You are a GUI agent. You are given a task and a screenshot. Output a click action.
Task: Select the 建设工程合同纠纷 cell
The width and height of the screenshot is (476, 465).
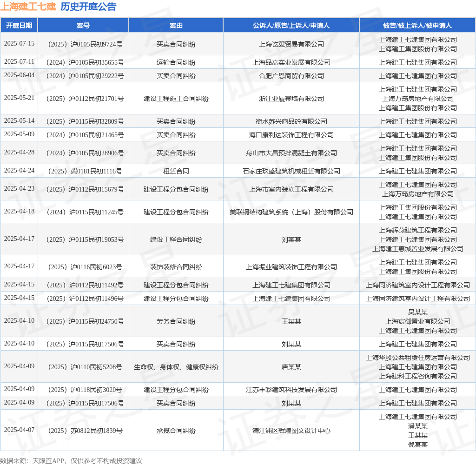[176, 239]
